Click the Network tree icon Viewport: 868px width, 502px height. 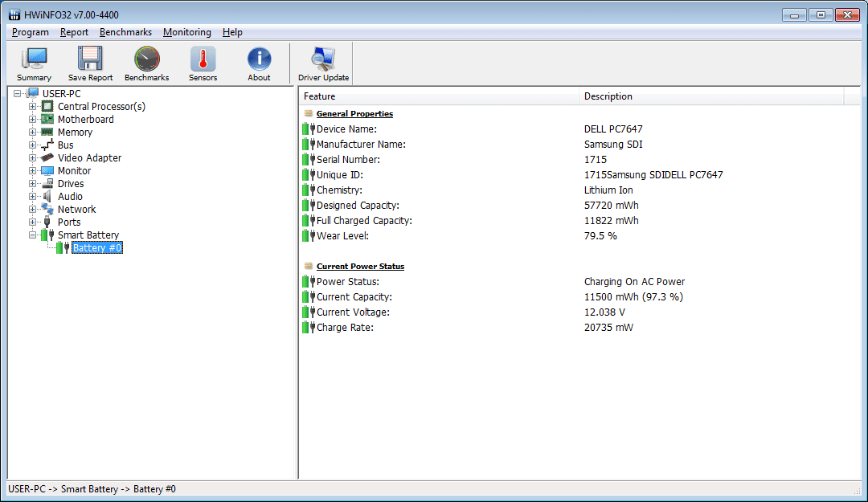point(47,209)
